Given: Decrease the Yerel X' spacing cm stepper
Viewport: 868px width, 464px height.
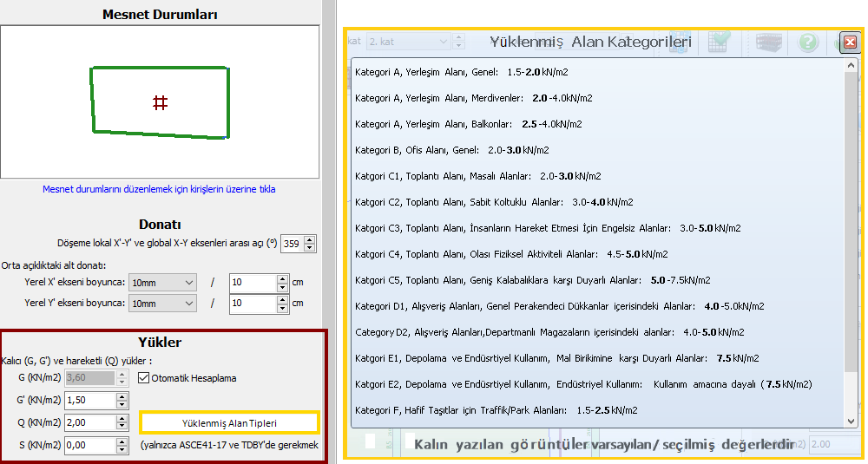Looking at the screenshot, I should (x=281, y=287).
